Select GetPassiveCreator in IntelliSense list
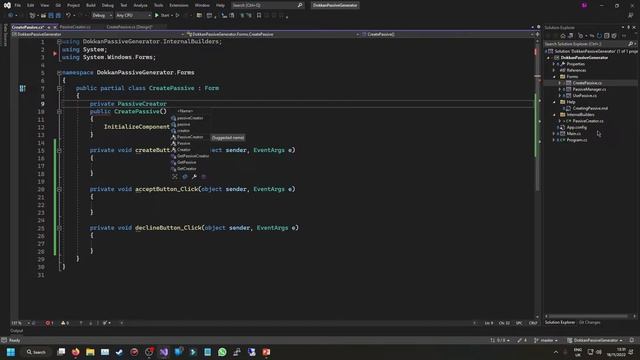640x360 pixels. 190,156
